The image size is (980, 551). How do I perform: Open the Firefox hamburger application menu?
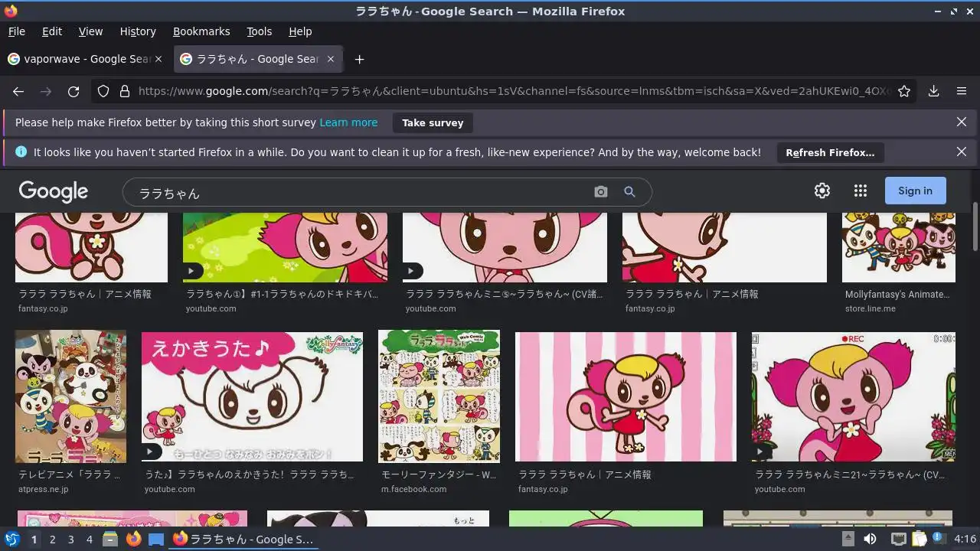coord(962,91)
